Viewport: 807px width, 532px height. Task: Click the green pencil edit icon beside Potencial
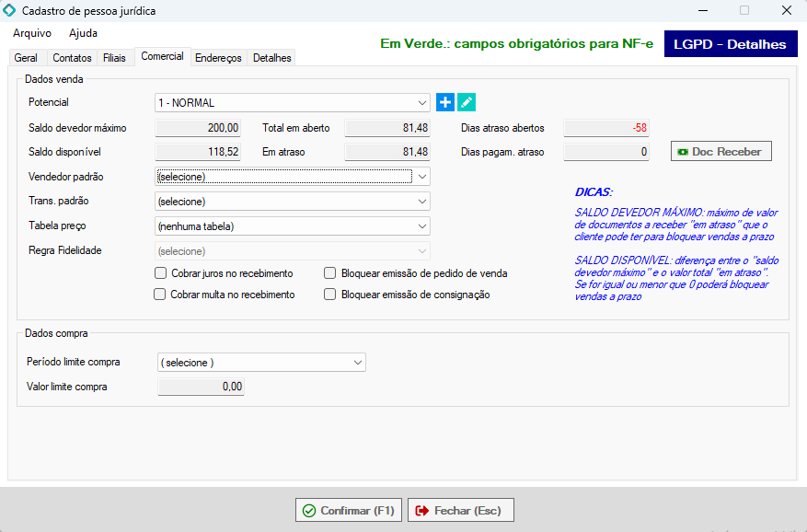click(x=467, y=103)
